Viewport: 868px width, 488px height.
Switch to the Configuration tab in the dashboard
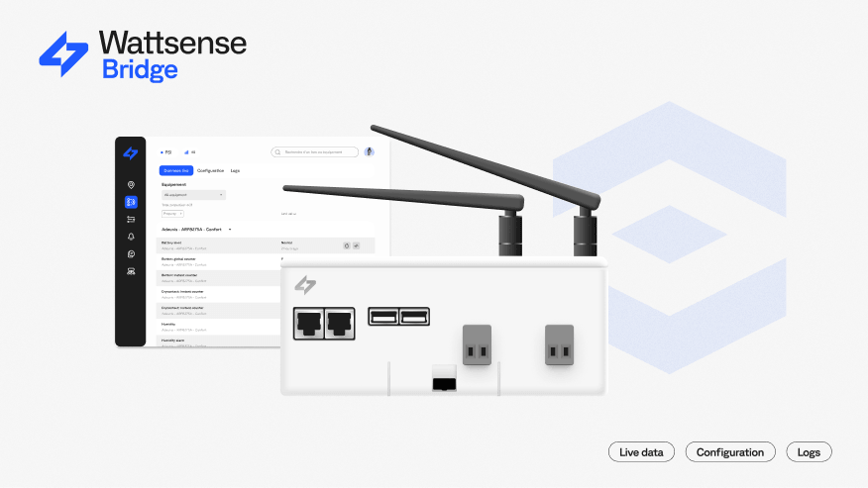[x=210, y=170]
